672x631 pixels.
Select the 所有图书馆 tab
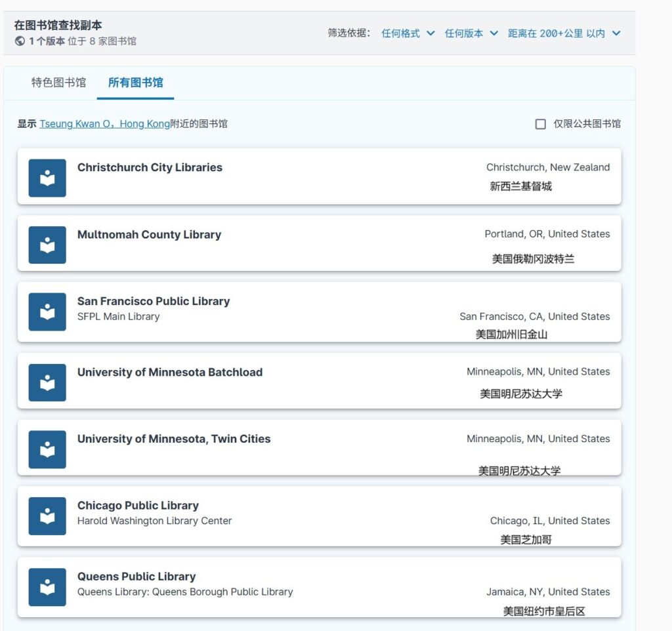[x=135, y=83]
